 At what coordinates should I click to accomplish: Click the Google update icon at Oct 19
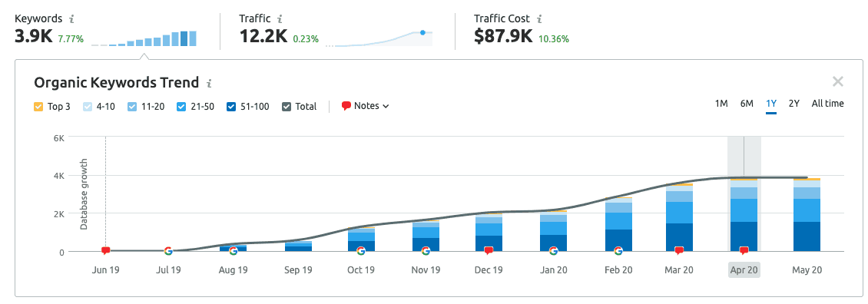(x=361, y=251)
